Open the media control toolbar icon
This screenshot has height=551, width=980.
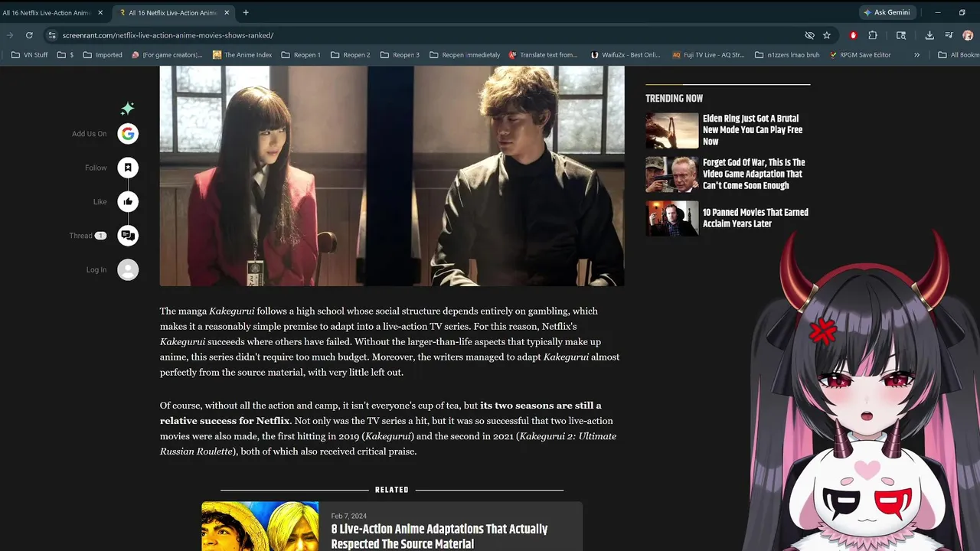click(x=949, y=35)
